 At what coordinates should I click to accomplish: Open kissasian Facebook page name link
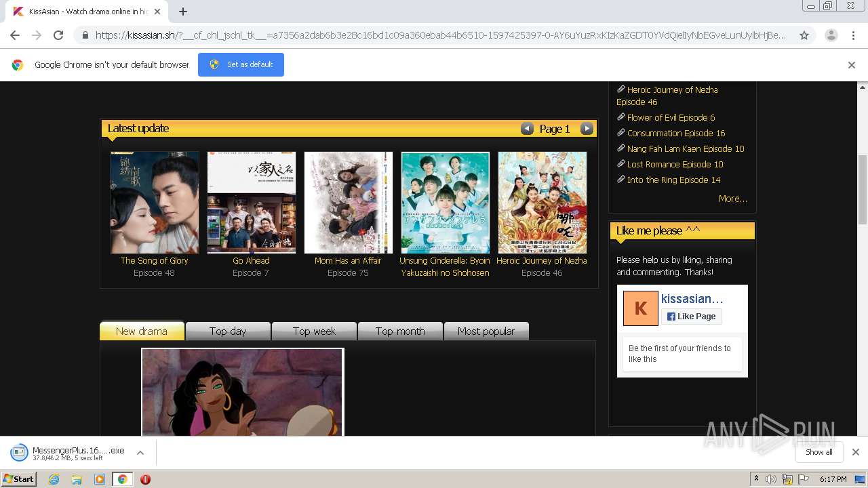[692, 299]
